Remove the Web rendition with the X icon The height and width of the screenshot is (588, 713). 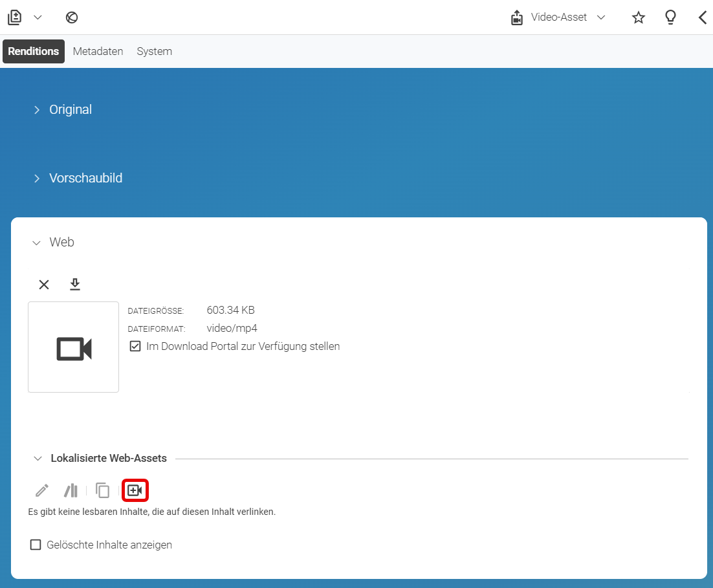[x=44, y=285]
